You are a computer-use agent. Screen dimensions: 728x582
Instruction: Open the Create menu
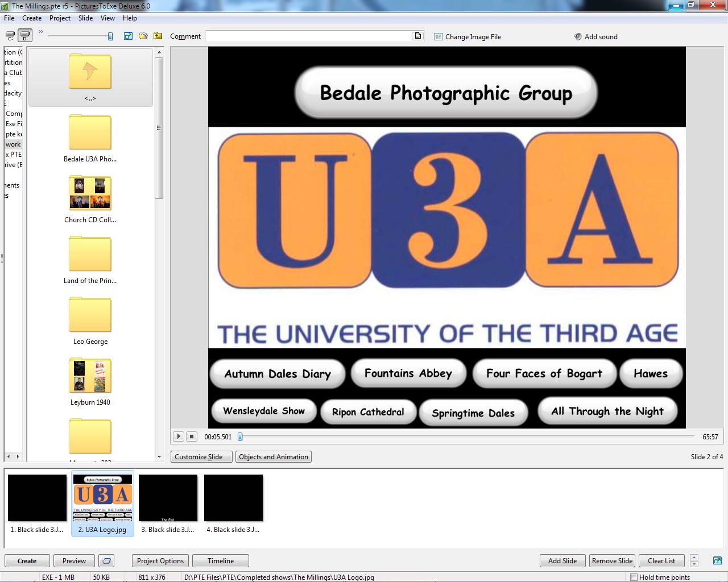pos(32,18)
